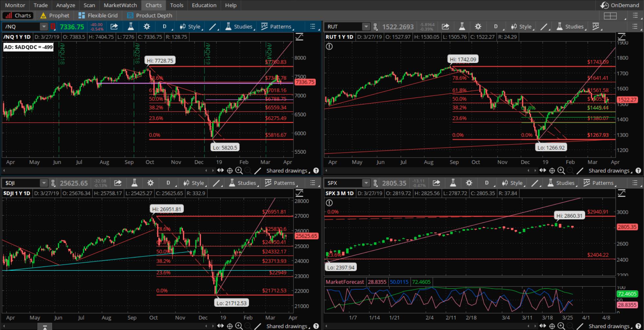Toggle the price scale curve icon on the RUT chart
Viewport: 644px width, 330px height.
621,37
